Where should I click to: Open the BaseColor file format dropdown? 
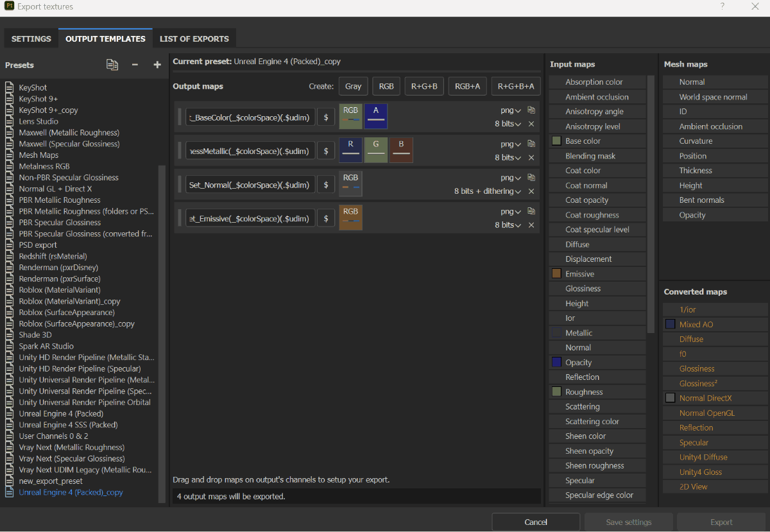click(511, 110)
